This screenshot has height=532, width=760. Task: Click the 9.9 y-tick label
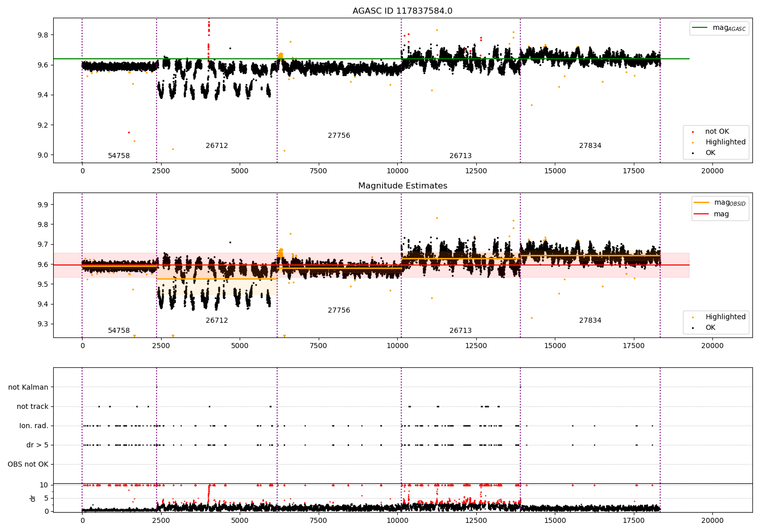click(42, 205)
